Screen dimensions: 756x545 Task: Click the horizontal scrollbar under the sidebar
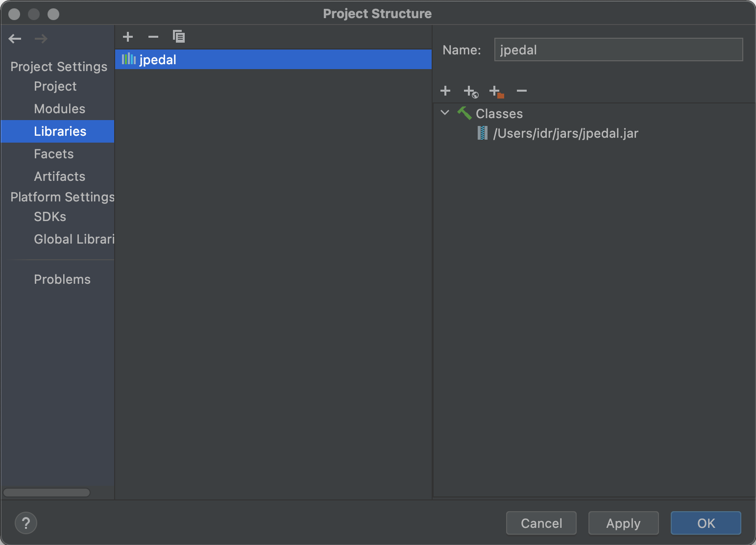pos(46,492)
